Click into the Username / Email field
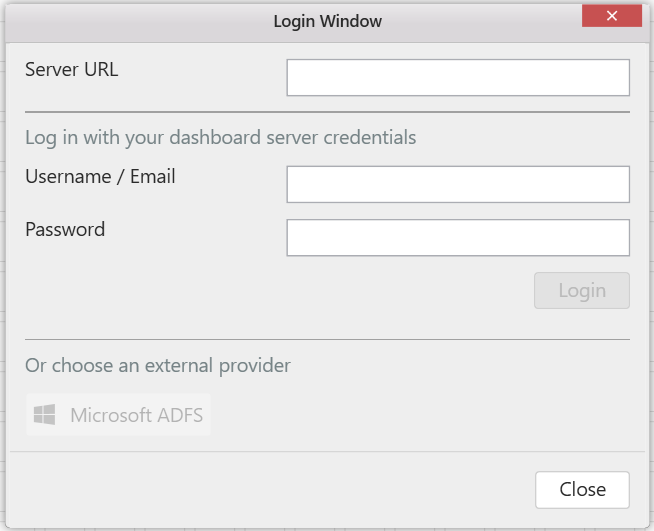 pyautogui.click(x=458, y=184)
